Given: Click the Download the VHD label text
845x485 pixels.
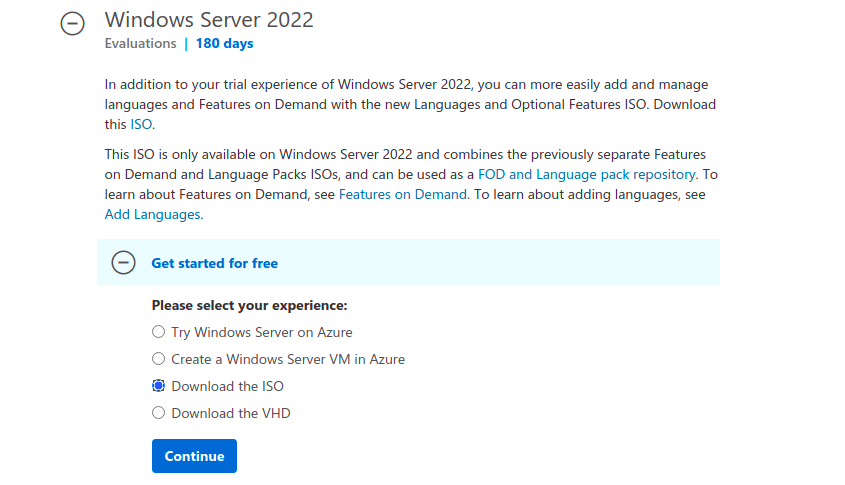Looking at the screenshot, I should (230, 413).
